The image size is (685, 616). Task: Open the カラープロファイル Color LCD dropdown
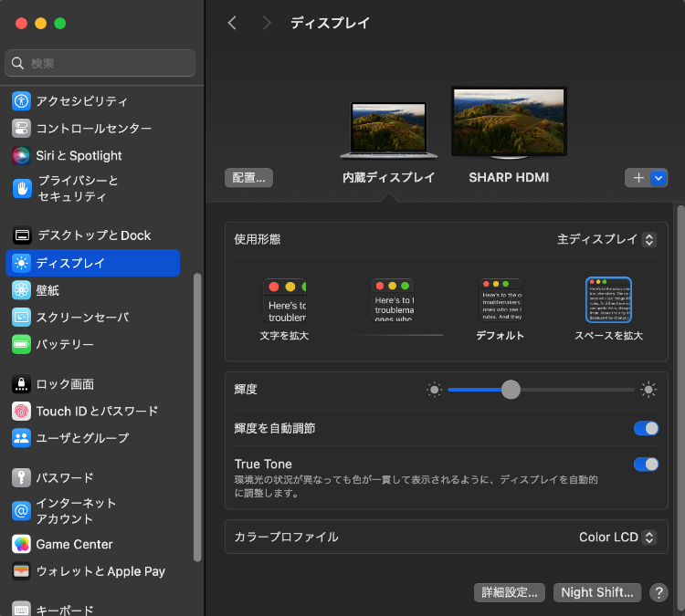pos(617,537)
